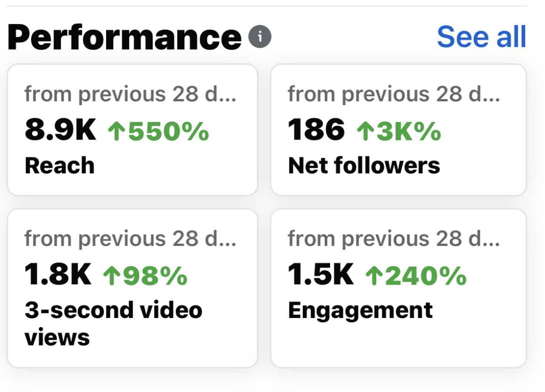The height and width of the screenshot is (392, 545).
Task: Open the Reach performance card
Action: tap(132, 130)
